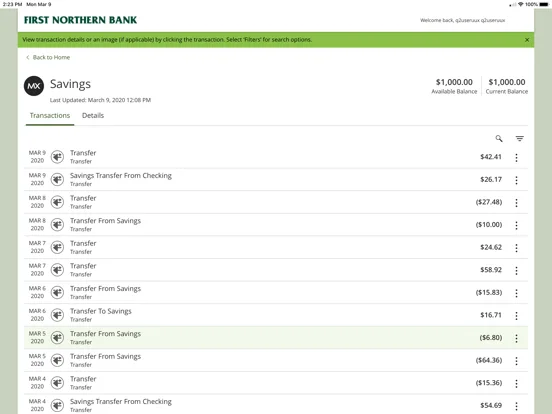Click transfer icon on ($10.00) row
Image resolution: width=552 pixels, height=414 pixels.
[x=57, y=224]
